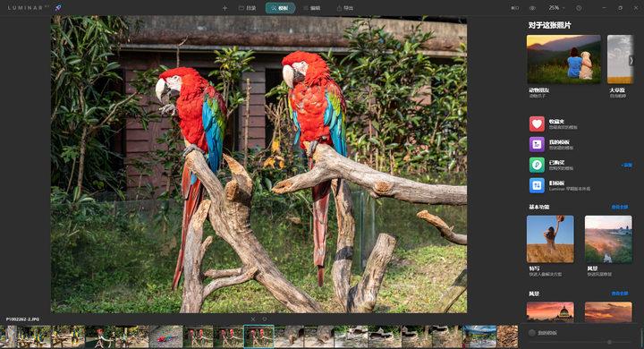Click 查看全部 beside the lower 风景 heading
This screenshot has width=644, height=349.
pos(620,294)
